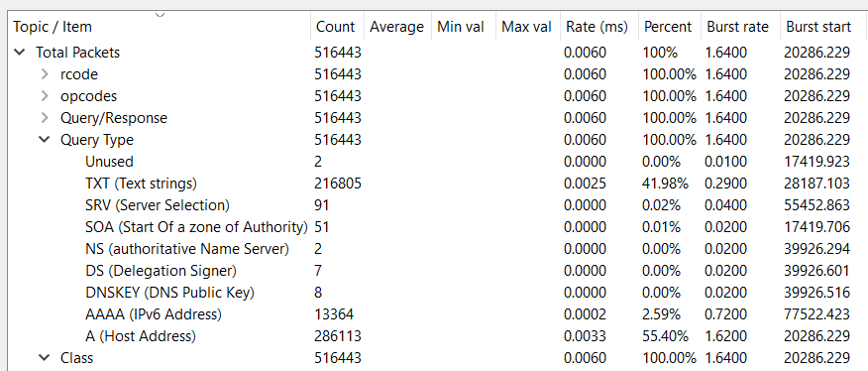Click burst rate value 0.2900
This screenshot has width=868, height=371.
click(725, 184)
